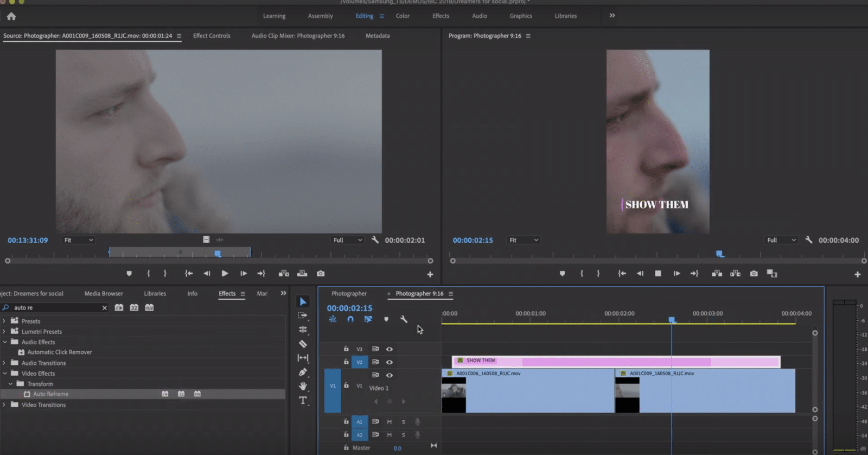Viewport: 868px width, 455px height.
Task: Open the Effect Controls tab
Action: pyautogui.click(x=212, y=36)
